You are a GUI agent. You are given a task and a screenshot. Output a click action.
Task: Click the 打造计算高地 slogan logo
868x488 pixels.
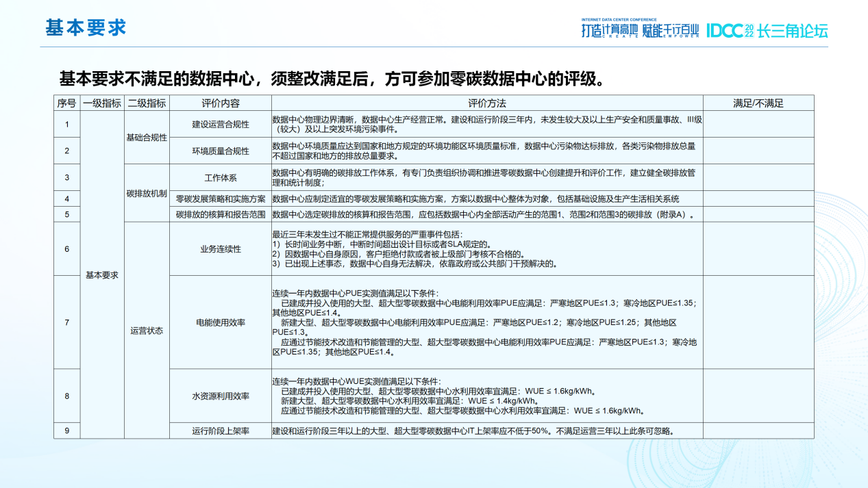[609, 30]
